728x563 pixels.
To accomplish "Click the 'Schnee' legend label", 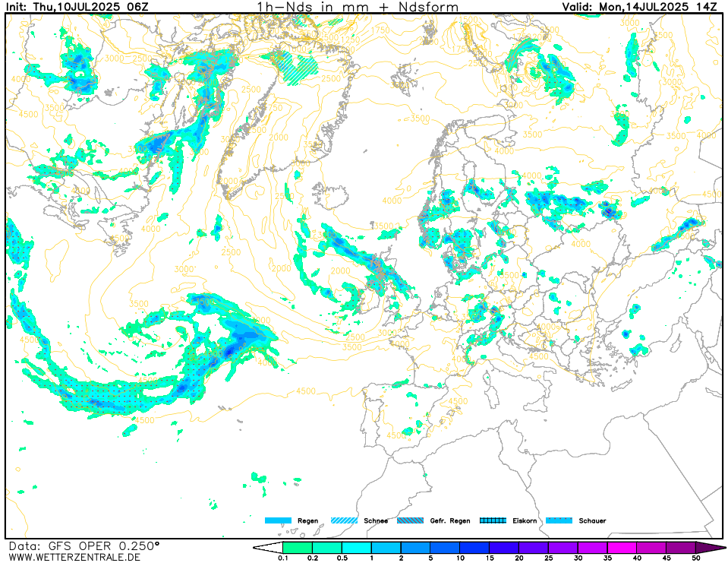I will coord(376,520).
